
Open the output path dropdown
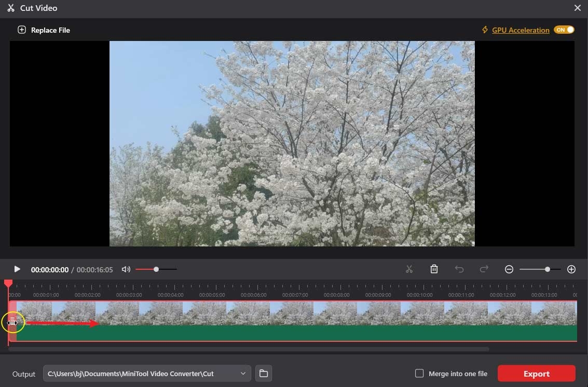tap(243, 374)
